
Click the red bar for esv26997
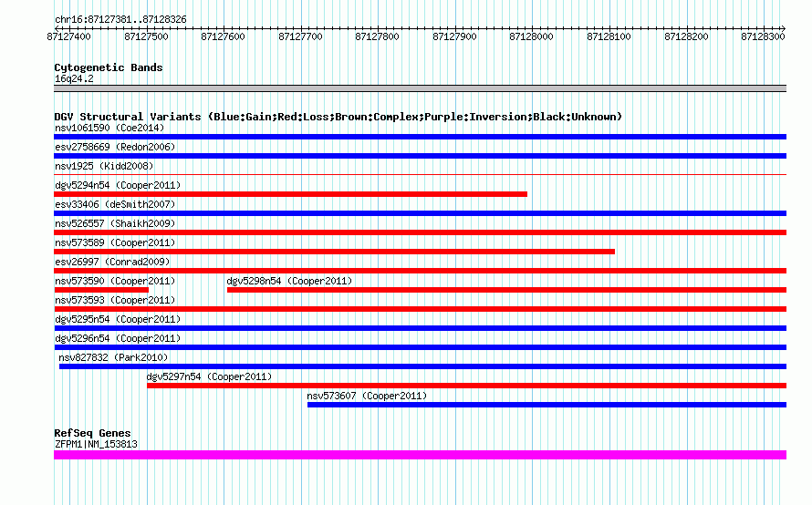(x=420, y=271)
